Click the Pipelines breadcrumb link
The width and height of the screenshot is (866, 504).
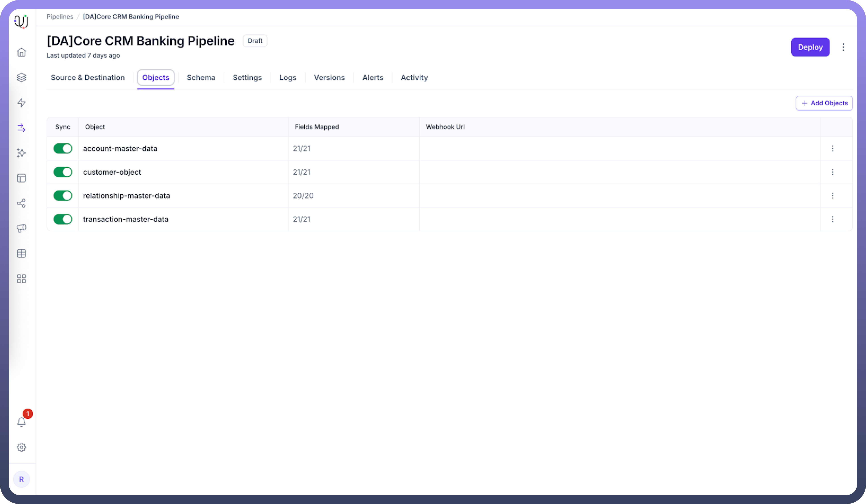pyautogui.click(x=60, y=17)
